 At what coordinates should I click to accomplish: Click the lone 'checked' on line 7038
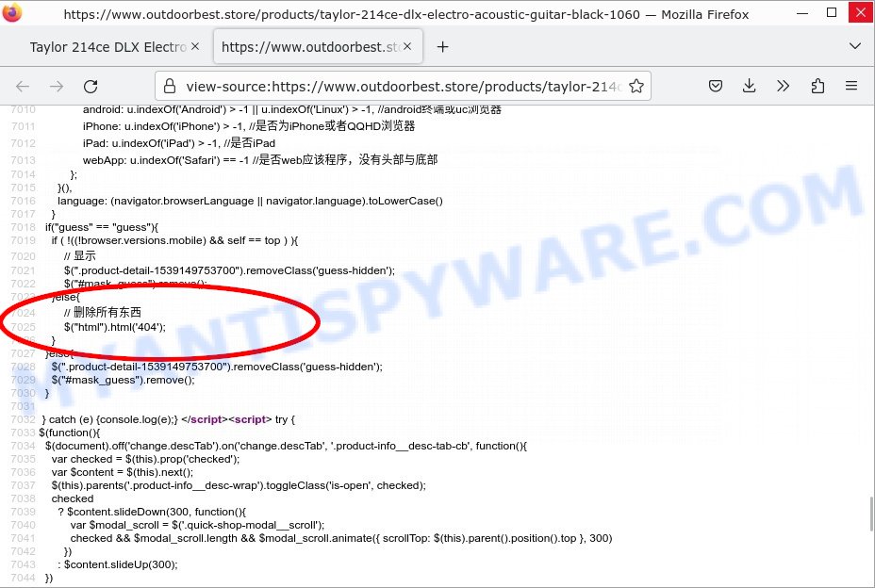73,498
